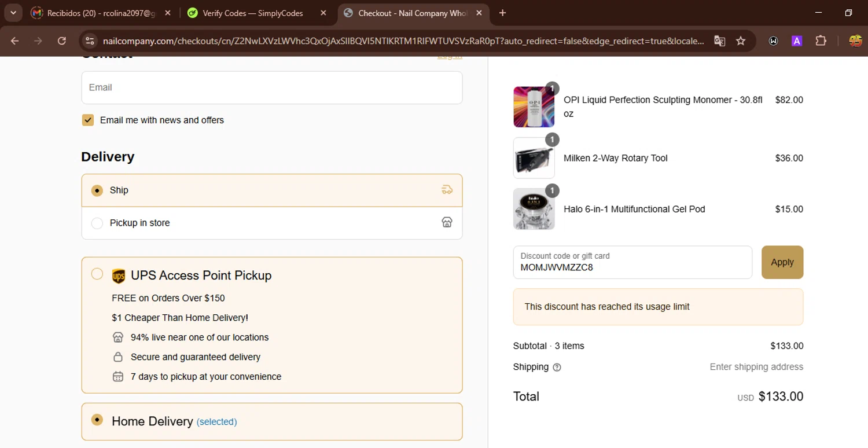This screenshot has height=448, width=868.
Task: Open the round W browser extension
Action: (x=773, y=41)
